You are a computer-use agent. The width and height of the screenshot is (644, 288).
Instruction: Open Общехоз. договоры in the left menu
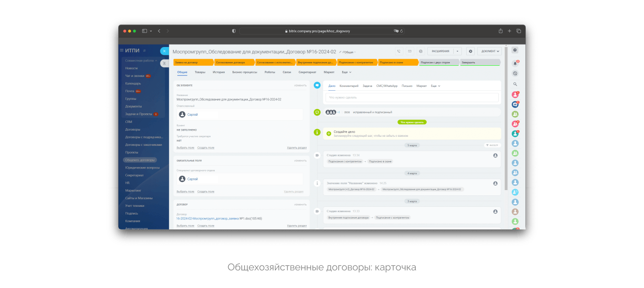tap(140, 160)
